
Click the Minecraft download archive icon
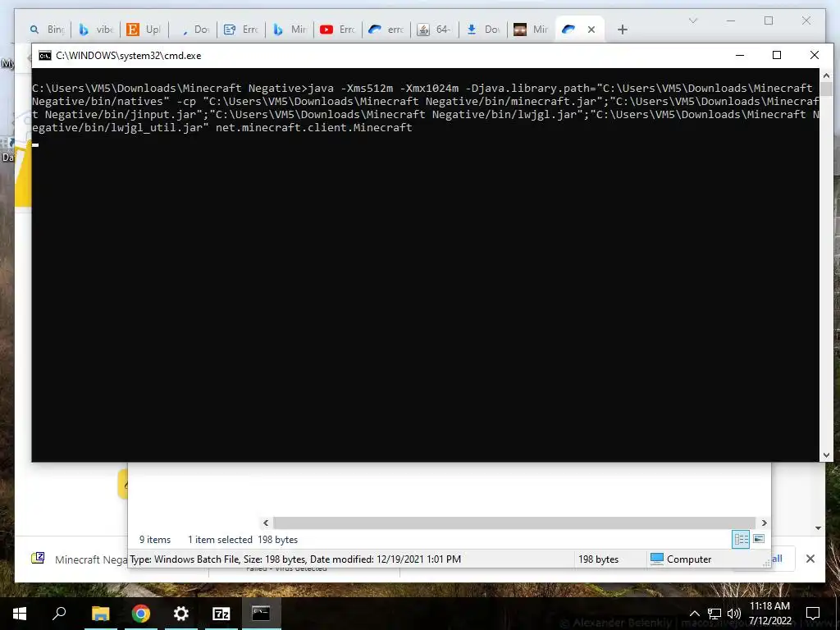(38, 558)
